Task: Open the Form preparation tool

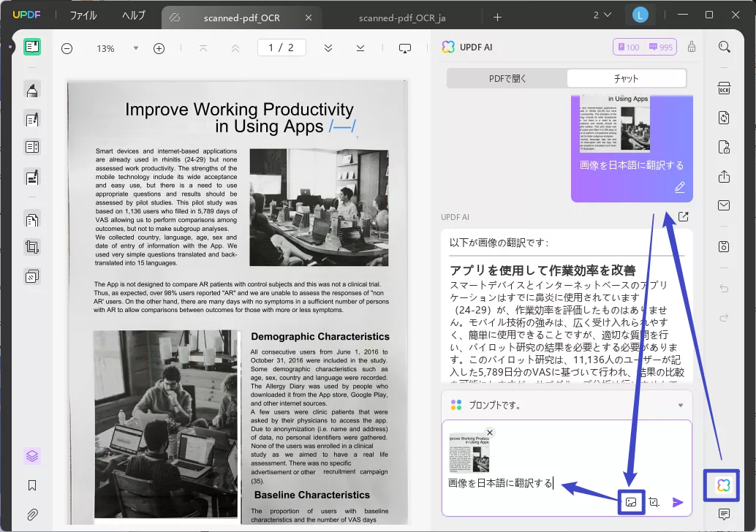Action: tap(32, 147)
